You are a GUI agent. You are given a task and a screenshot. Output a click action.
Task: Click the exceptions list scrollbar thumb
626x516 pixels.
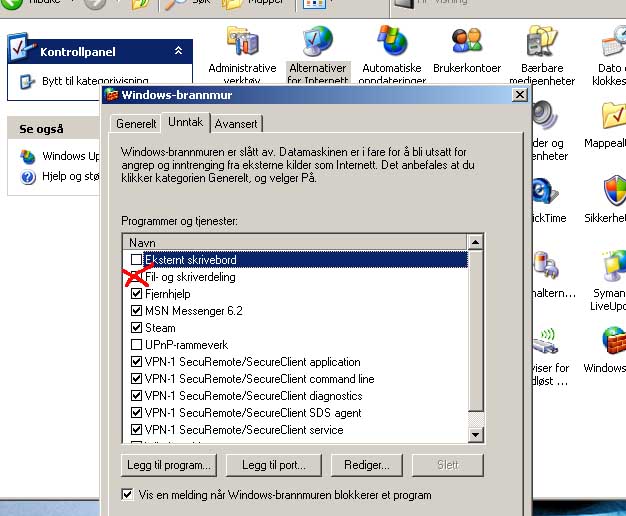tap(475, 330)
